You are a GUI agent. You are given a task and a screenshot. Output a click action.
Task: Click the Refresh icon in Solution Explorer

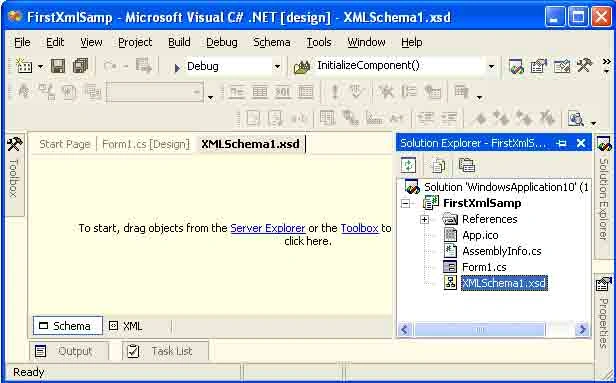(408, 165)
